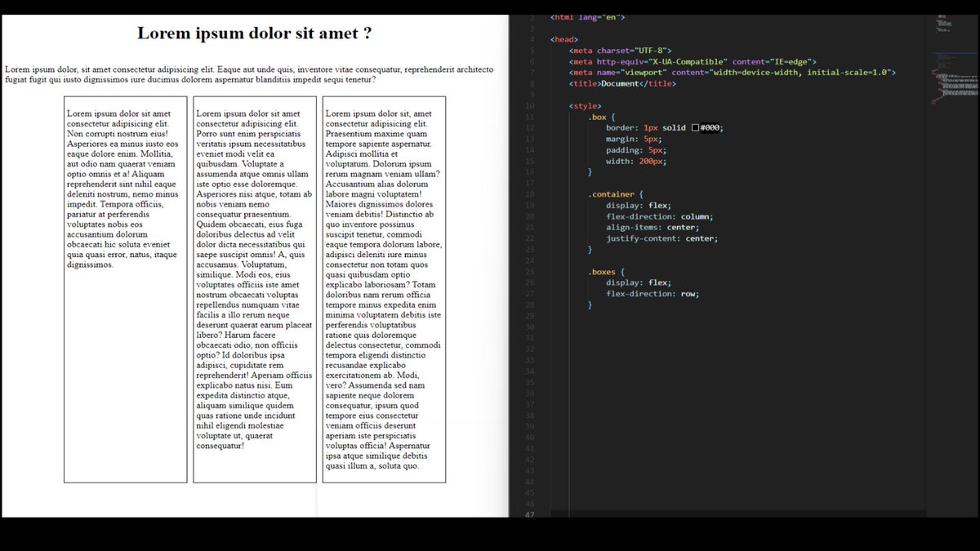Viewport: 980px width, 551px height.
Task: Click the <head> tag in the editor
Action: (x=564, y=39)
